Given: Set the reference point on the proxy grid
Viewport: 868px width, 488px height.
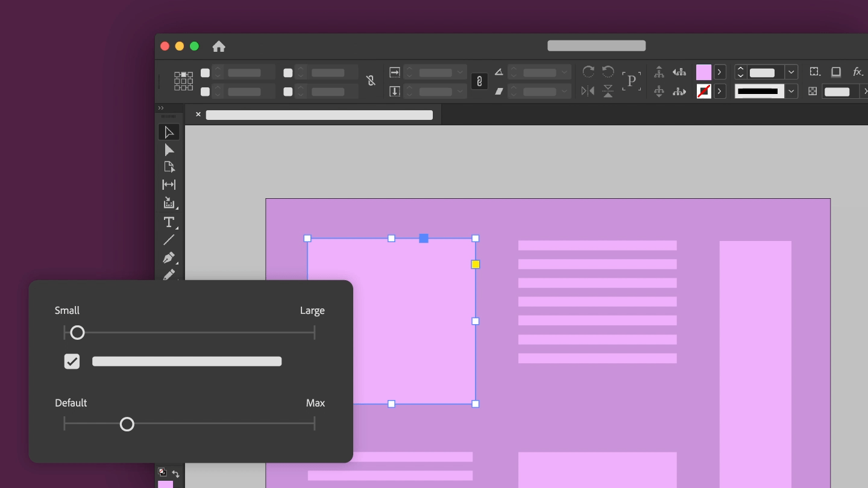Looking at the screenshot, I should pyautogui.click(x=183, y=81).
